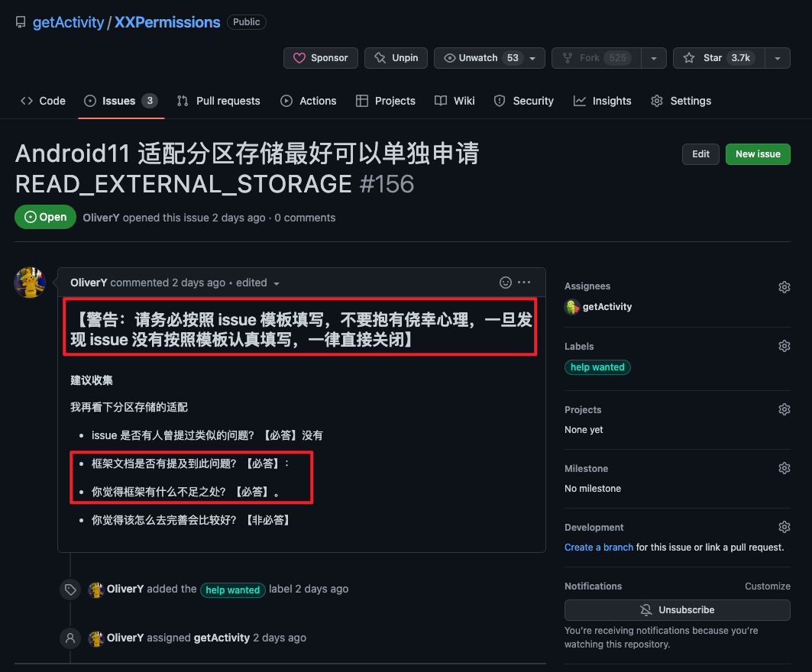The height and width of the screenshot is (672, 812).
Task: Click OliverY in the comment header
Action: [89, 283]
